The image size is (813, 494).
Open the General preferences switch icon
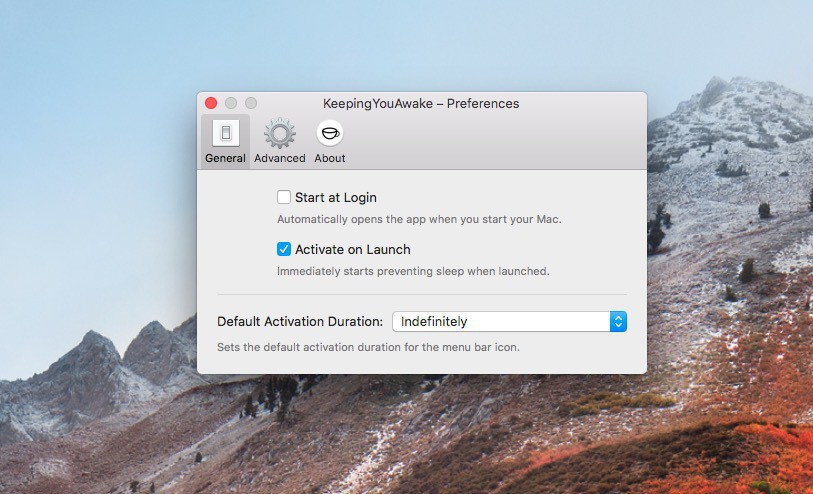pyautogui.click(x=226, y=133)
